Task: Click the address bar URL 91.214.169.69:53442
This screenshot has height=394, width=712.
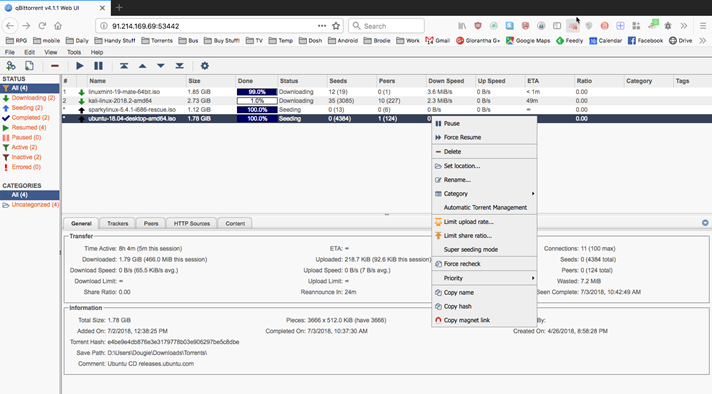Action: 146,26
